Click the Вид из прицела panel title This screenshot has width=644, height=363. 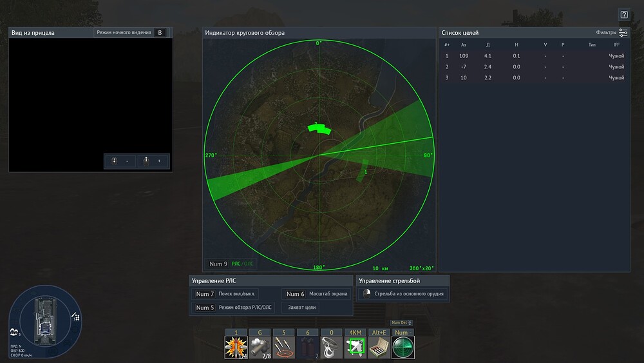pos(33,32)
